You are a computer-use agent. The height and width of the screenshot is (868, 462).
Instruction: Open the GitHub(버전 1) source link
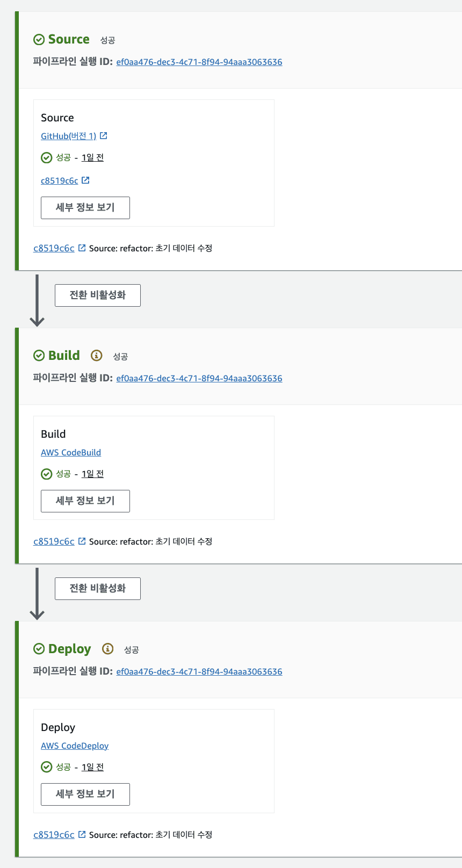coord(68,135)
